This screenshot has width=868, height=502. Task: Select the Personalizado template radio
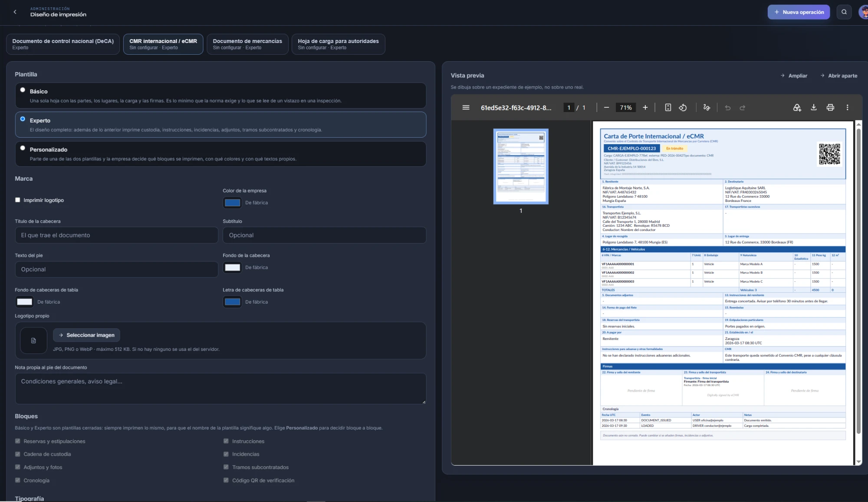click(23, 148)
